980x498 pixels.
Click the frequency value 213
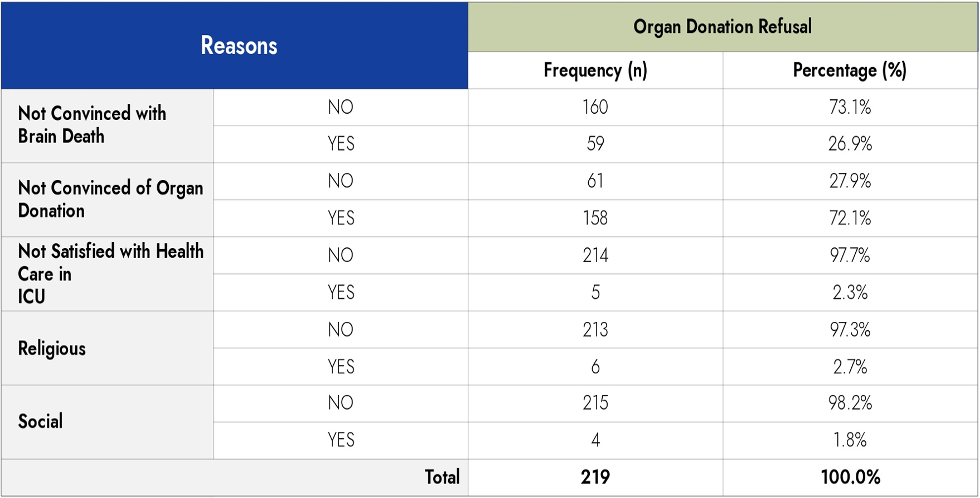tap(595, 330)
